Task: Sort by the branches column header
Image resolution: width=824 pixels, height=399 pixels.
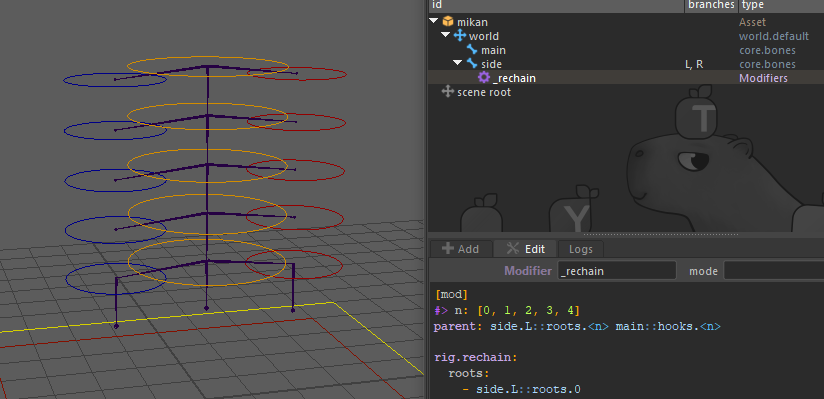Action: (x=712, y=5)
